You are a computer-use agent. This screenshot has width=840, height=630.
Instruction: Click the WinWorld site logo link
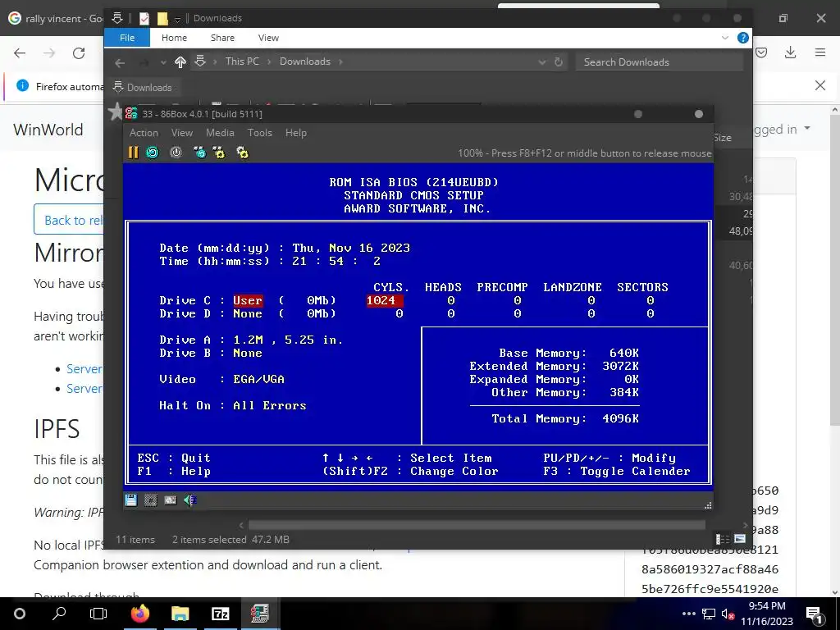pyautogui.click(x=48, y=130)
